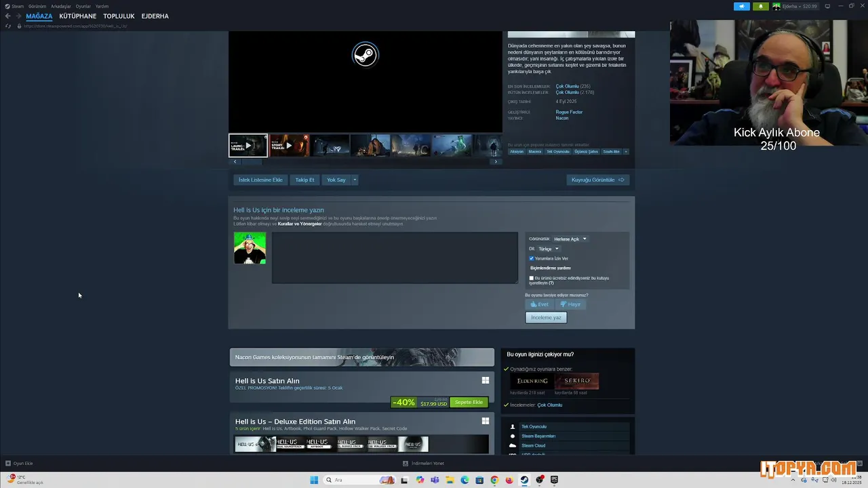Open the MAĞAZA tab
This screenshot has height=488, width=868.
[x=39, y=16]
